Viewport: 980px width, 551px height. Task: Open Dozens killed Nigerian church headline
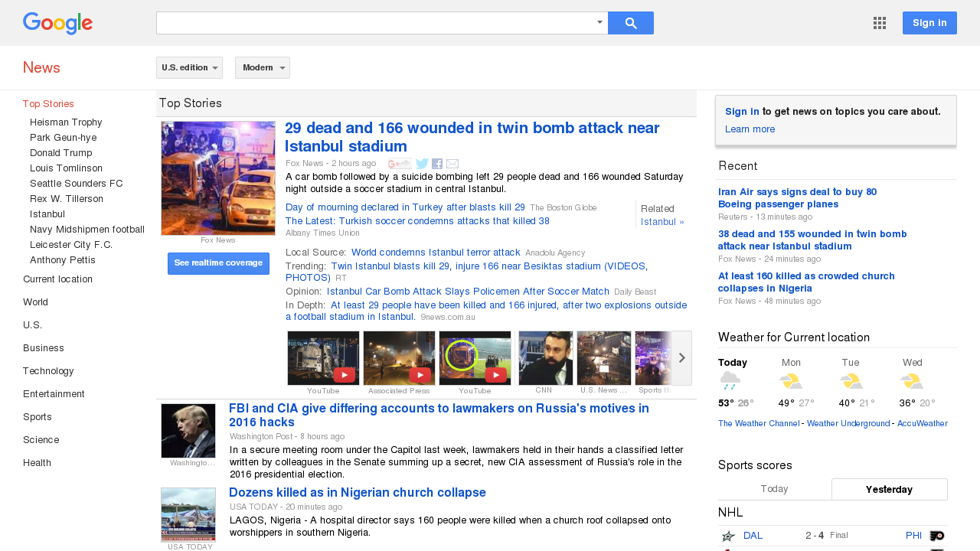click(358, 492)
